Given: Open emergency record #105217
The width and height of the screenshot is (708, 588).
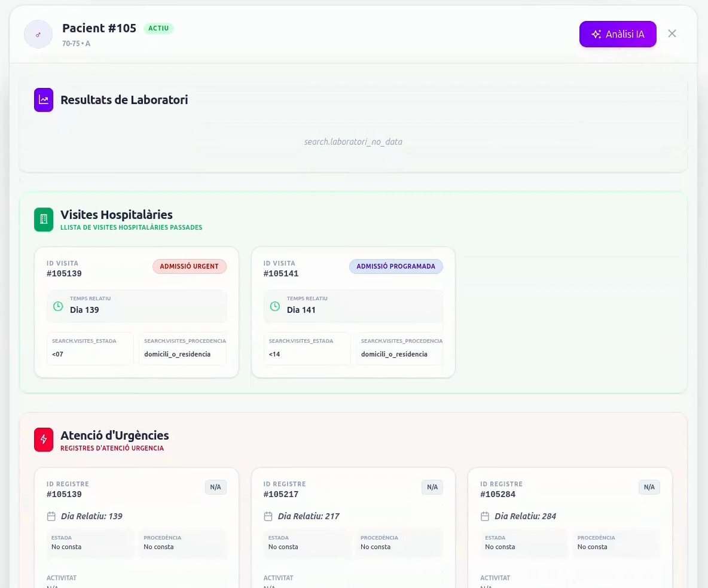Looking at the screenshot, I should click(281, 495).
